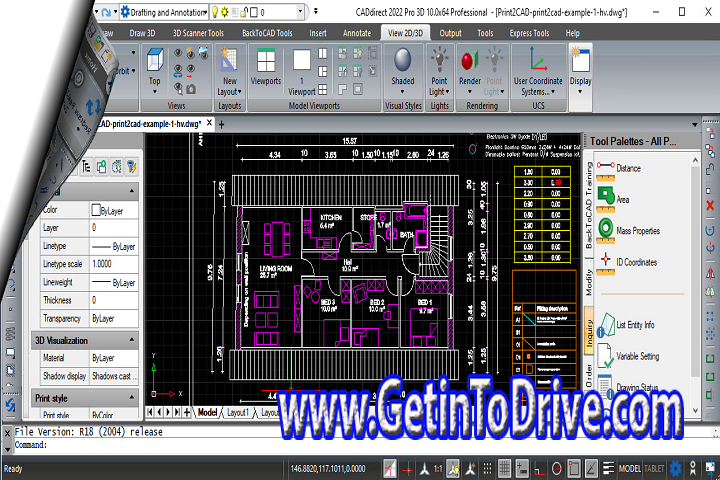Click the List Entity Info icon

[605, 325]
